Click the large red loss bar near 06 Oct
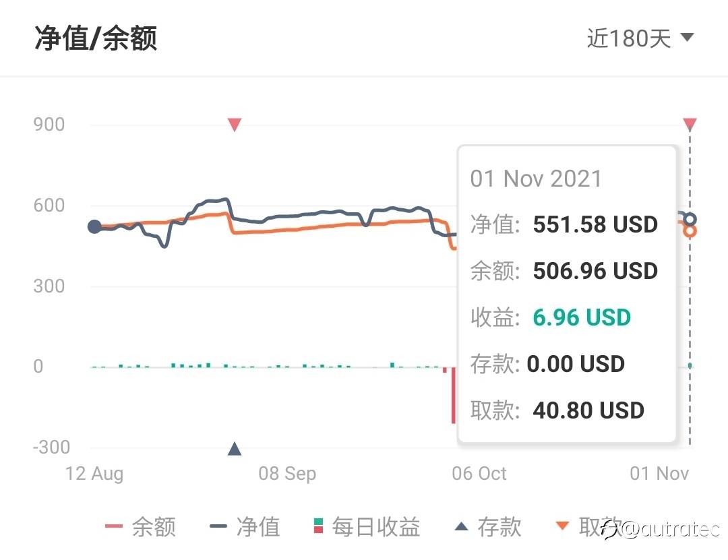The image size is (728, 560). pos(454,395)
